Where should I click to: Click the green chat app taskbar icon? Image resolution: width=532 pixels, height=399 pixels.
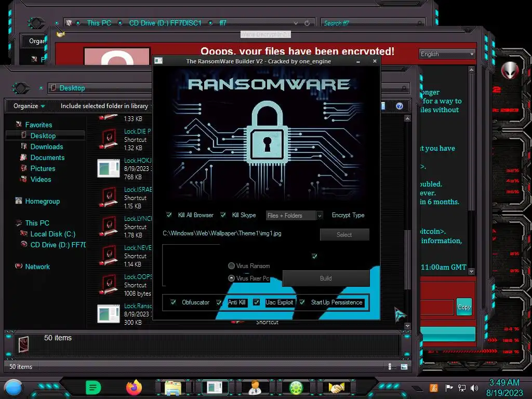click(x=94, y=387)
